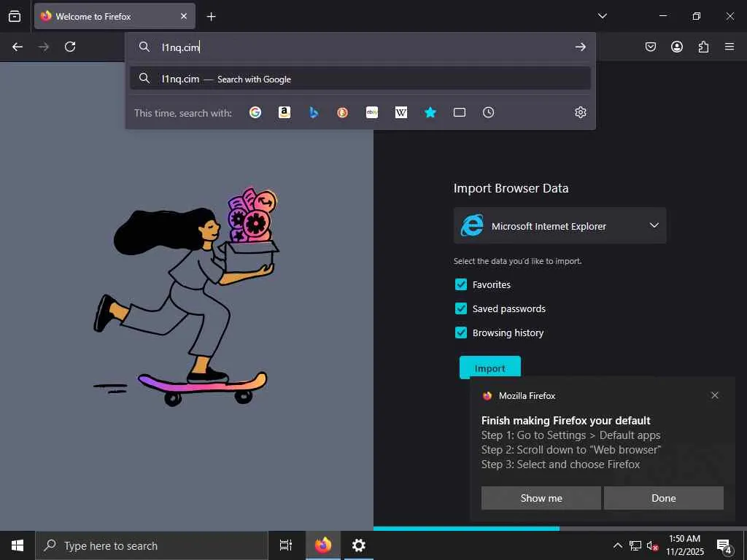Save page to Pocket
747x560 pixels.
pyautogui.click(x=650, y=47)
